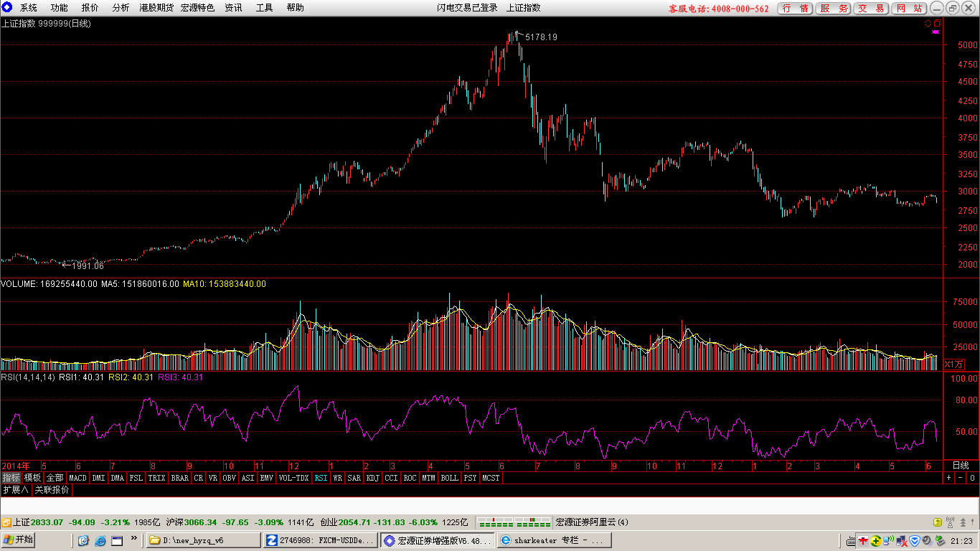Click the 1991.06 low price label
The width and height of the screenshot is (980, 551).
tap(88, 265)
